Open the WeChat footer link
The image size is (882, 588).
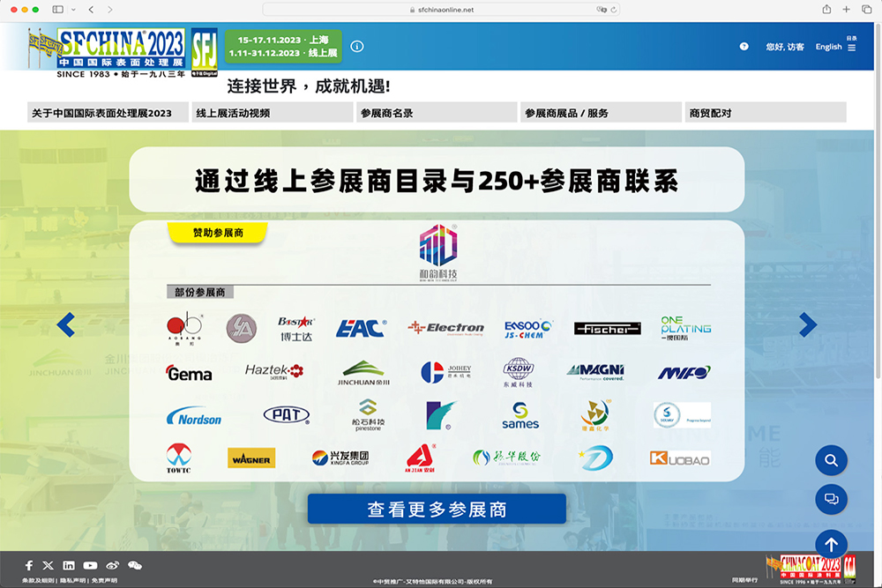point(134,565)
